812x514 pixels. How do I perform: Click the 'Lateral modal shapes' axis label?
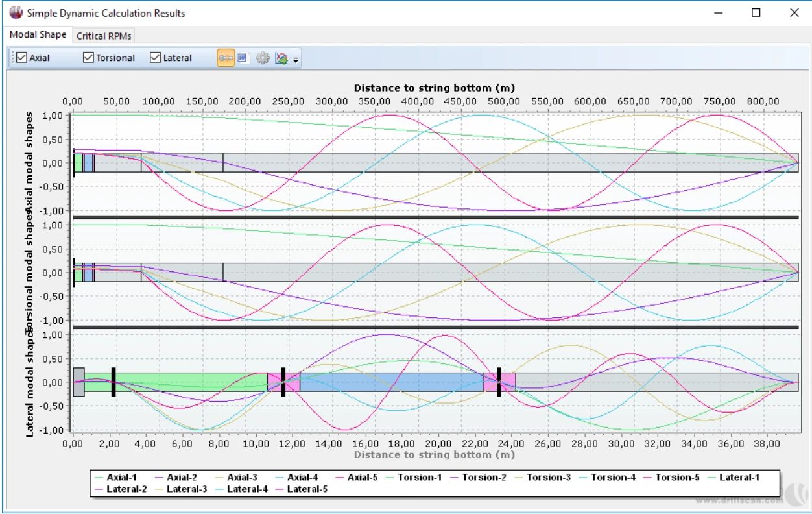click(30, 384)
